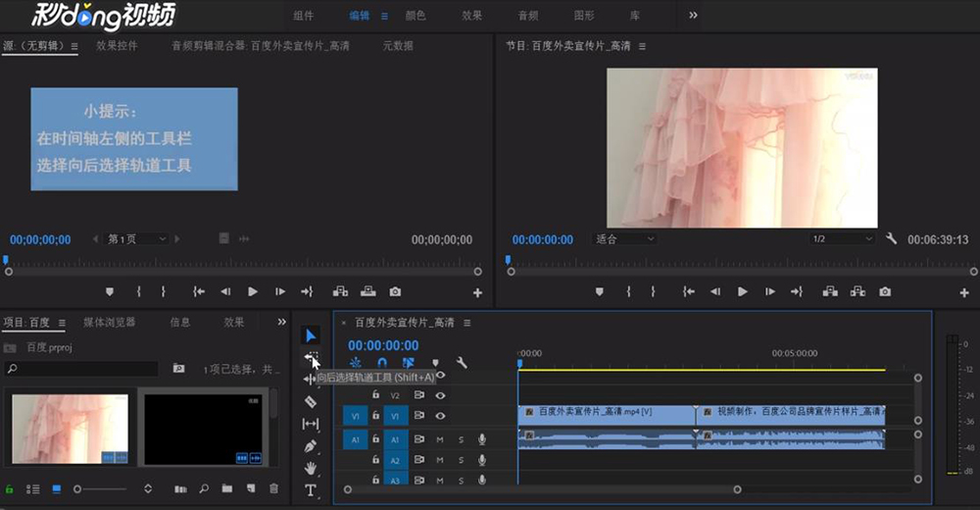The image size is (980, 510).
Task: Add marker in timeline header
Action: (x=436, y=363)
